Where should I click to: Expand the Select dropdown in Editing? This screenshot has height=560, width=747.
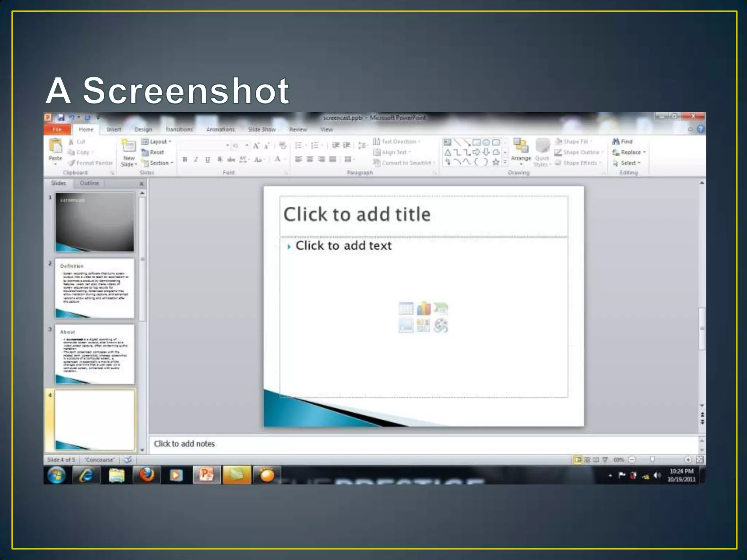pos(628,163)
